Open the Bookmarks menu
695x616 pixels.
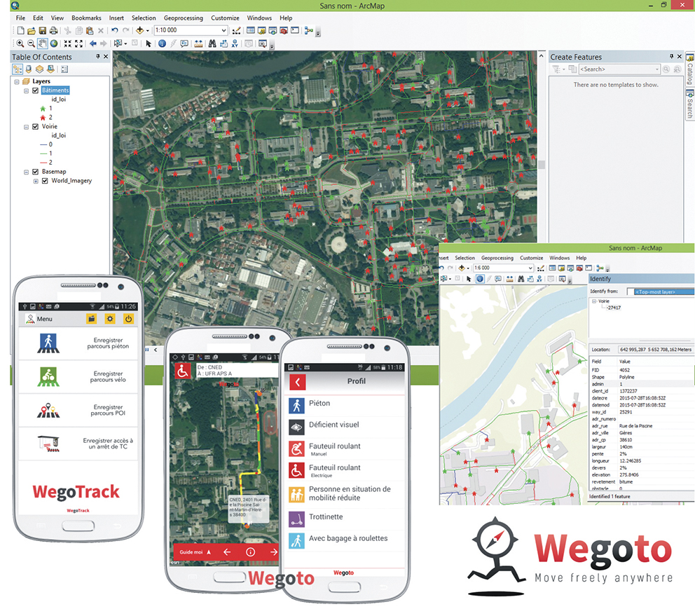[86, 18]
